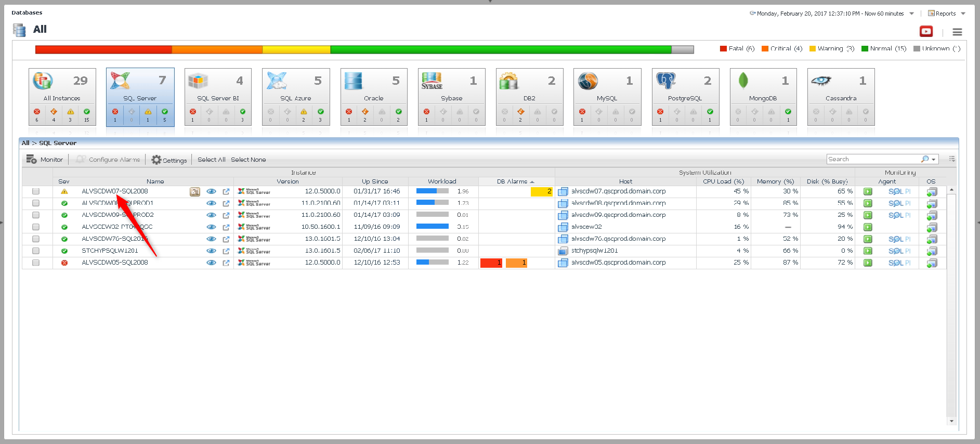Check the box for ALVSCDW07-SQL2008 row

[36, 191]
